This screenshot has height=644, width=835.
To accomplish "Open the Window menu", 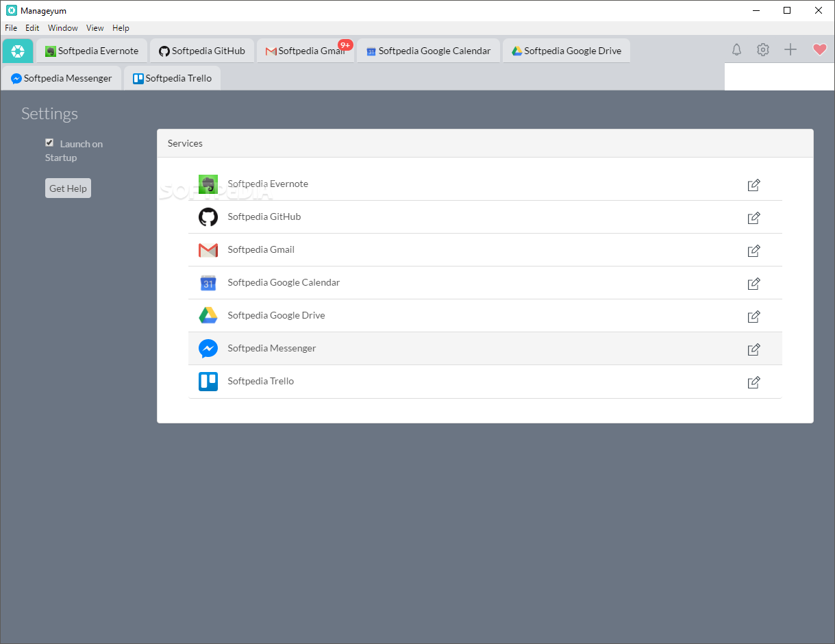I will [63, 28].
